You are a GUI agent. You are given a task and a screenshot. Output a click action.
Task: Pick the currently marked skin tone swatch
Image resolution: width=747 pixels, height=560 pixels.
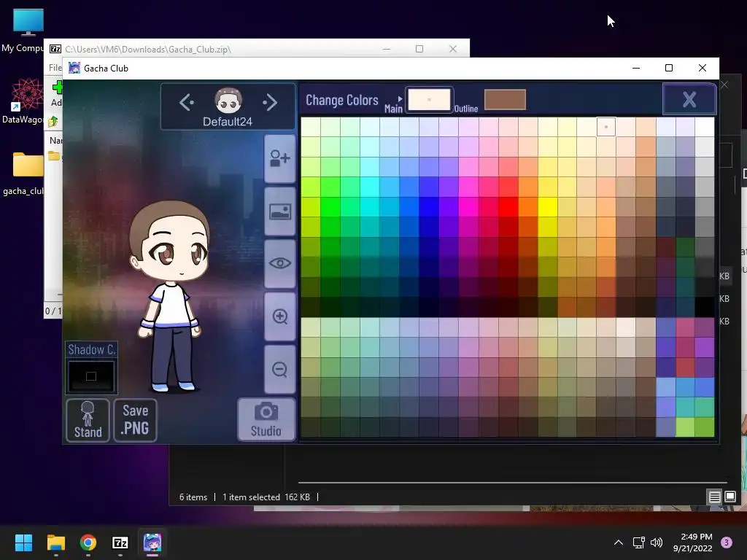pos(606,127)
